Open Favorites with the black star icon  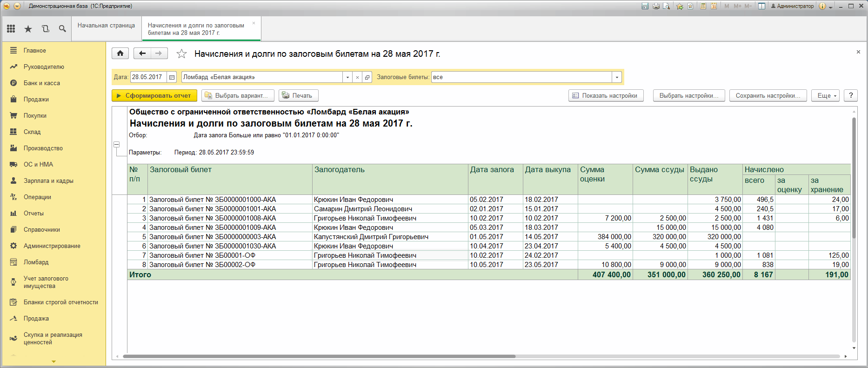click(28, 29)
